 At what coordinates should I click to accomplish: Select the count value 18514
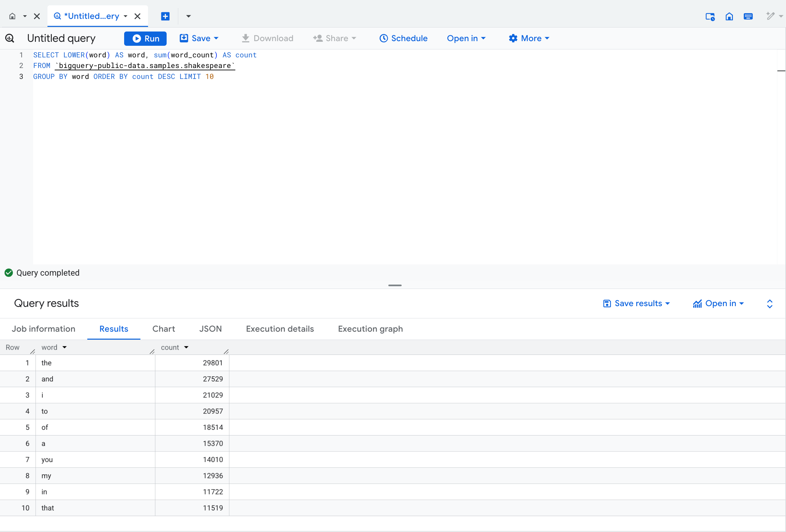[x=192, y=427]
